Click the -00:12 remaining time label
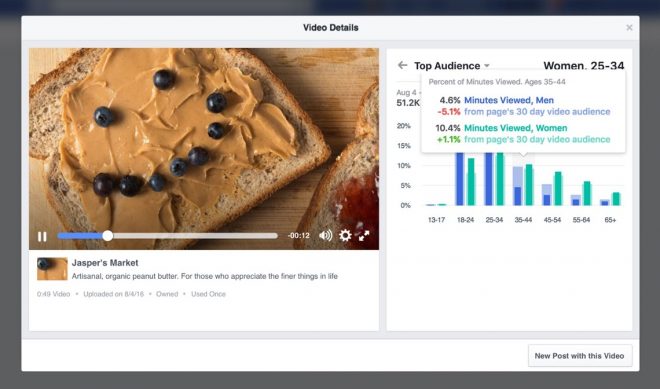This screenshot has width=660, height=389. point(298,236)
